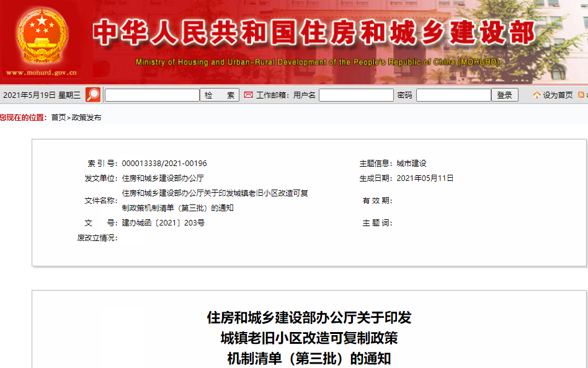
Task: Click the bold notice title heading
Action: pyautogui.click(x=309, y=338)
